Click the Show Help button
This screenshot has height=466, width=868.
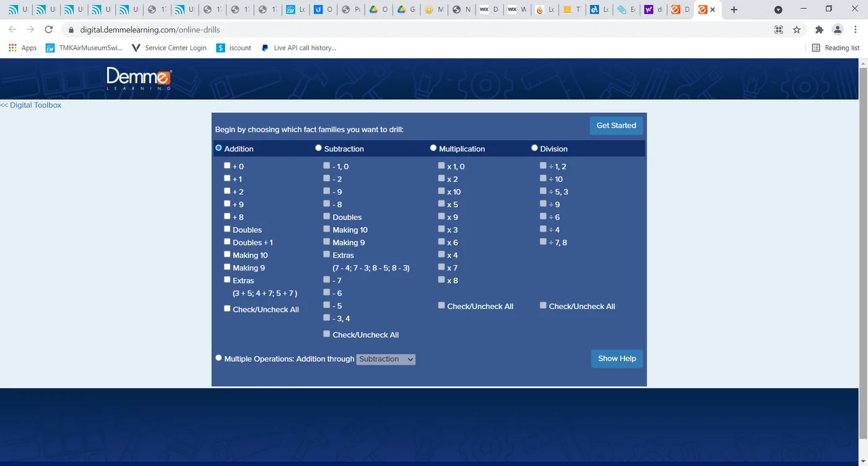coord(617,359)
